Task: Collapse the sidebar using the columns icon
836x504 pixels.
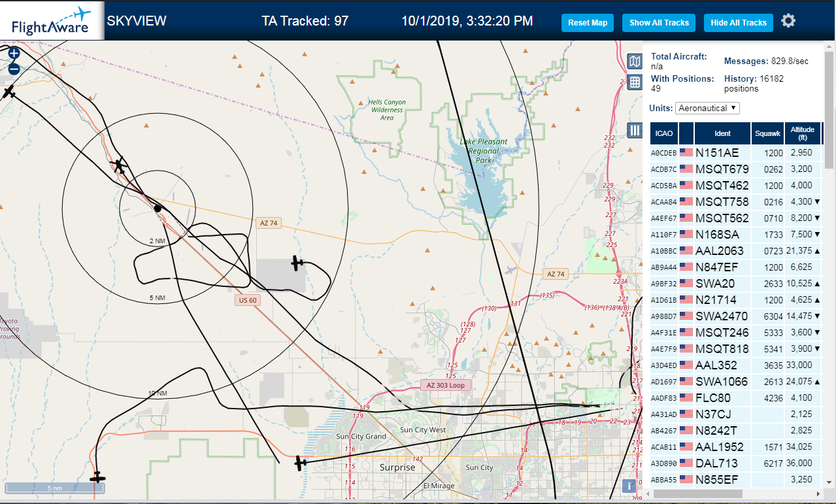Action: point(634,130)
